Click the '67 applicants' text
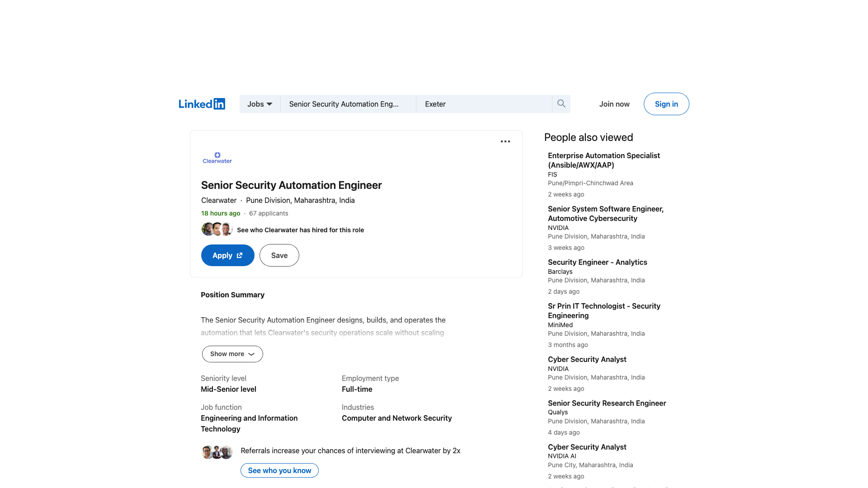This screenshot has height=488, width=868. (x=269, y=213)
